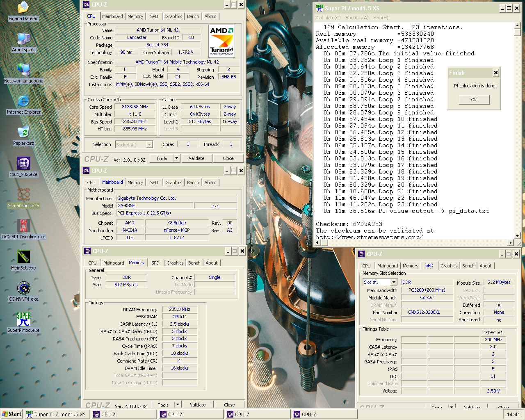
Task: Launch the CG-NVNF4.exe desktop icon
Action: tap(23, 288)
